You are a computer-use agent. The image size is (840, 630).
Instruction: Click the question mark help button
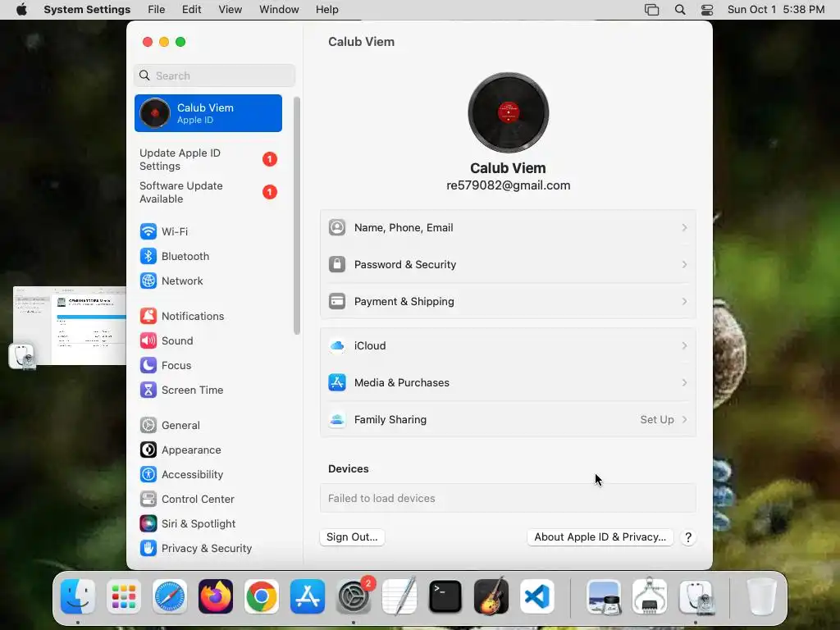click(688, 537)
